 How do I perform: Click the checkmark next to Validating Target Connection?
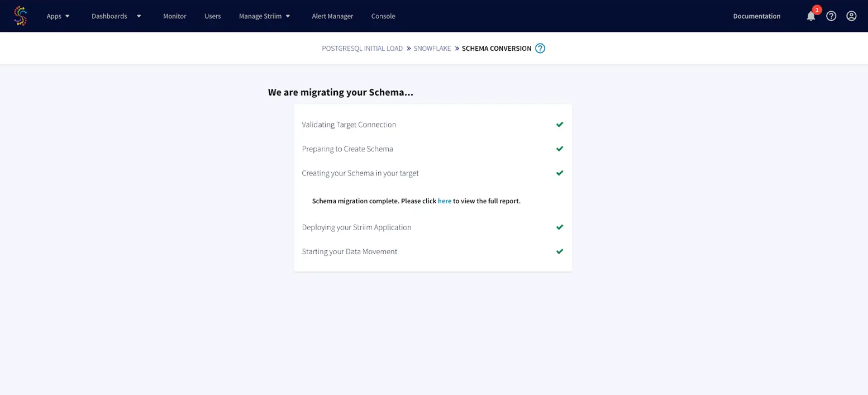coord(560,125)
